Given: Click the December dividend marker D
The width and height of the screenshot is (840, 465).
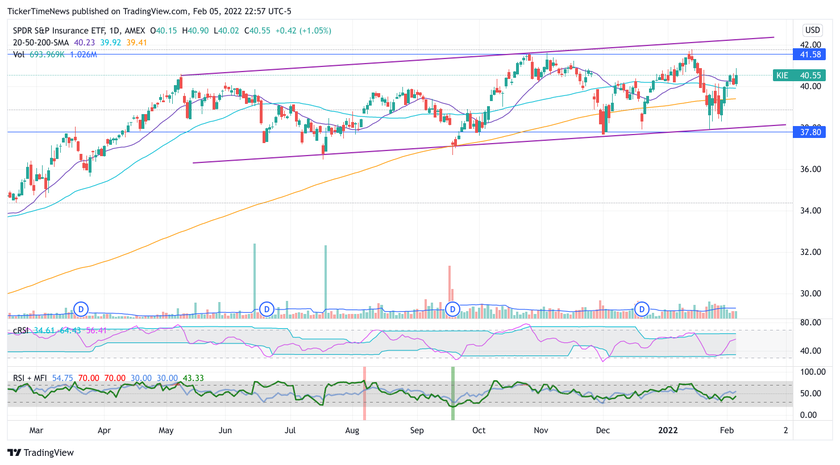Looking at the screenshot, I should (x=642, y=309).
